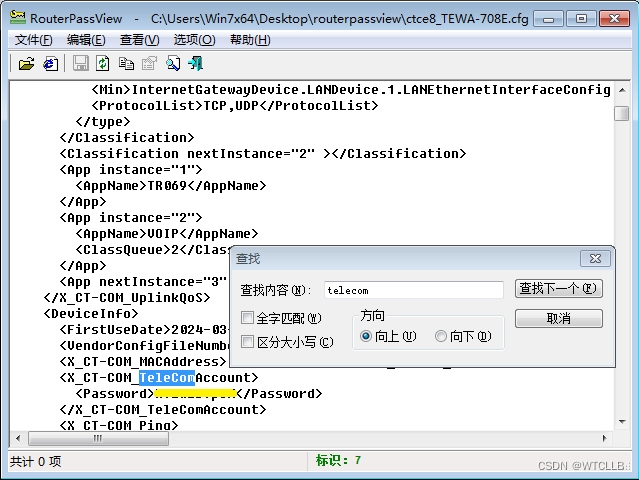Click the <X_CT-COM_MACAddress> line

point(143,362)
